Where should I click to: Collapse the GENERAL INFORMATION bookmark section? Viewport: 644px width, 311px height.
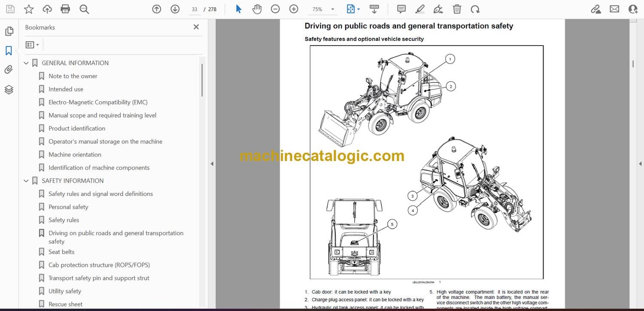26,63
